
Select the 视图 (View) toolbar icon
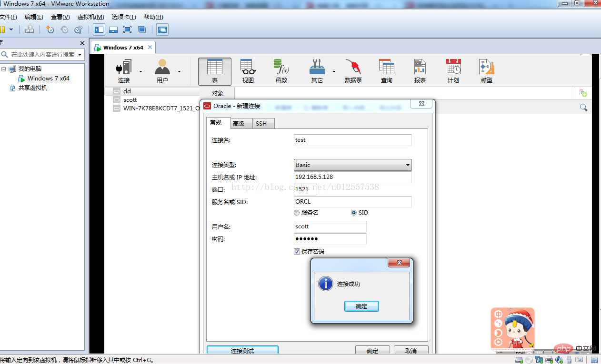tap(248, 71)
